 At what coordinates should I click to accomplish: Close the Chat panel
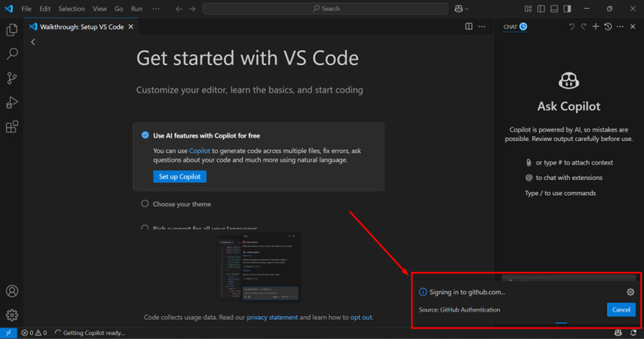(633, 27)
